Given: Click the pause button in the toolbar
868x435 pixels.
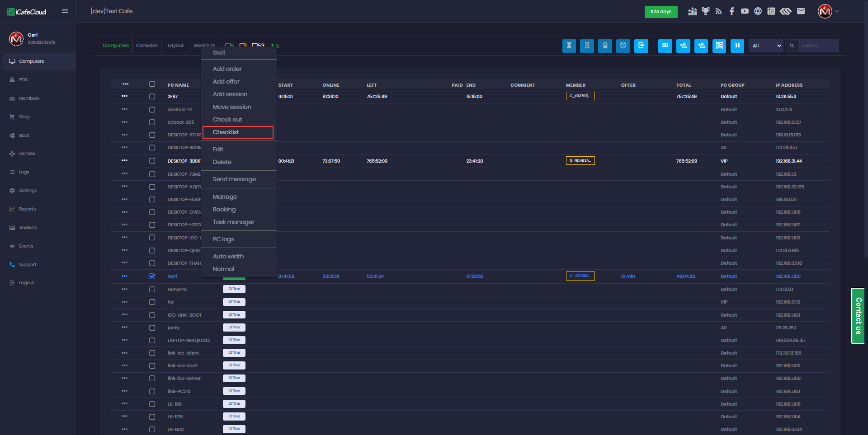Looking at the screenshot, I should click(x=737, y=46).
